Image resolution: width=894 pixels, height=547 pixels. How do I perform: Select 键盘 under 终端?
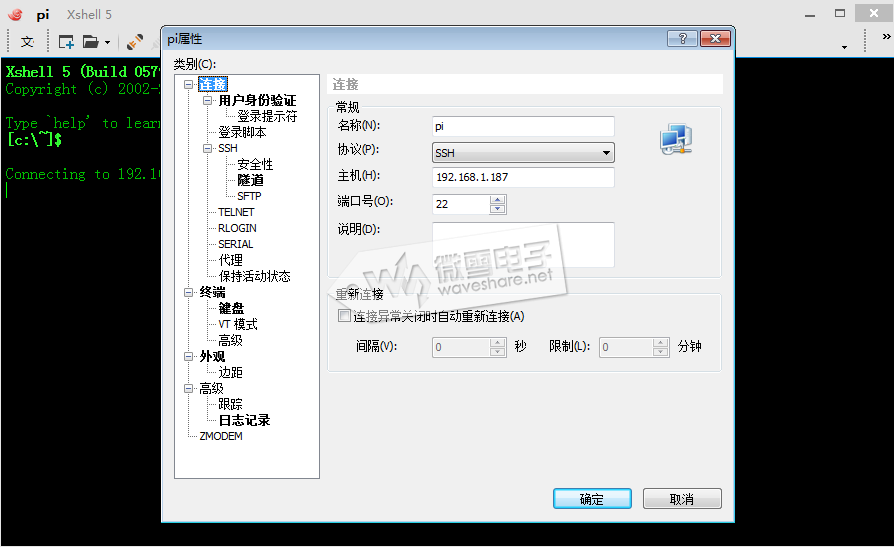231,309
